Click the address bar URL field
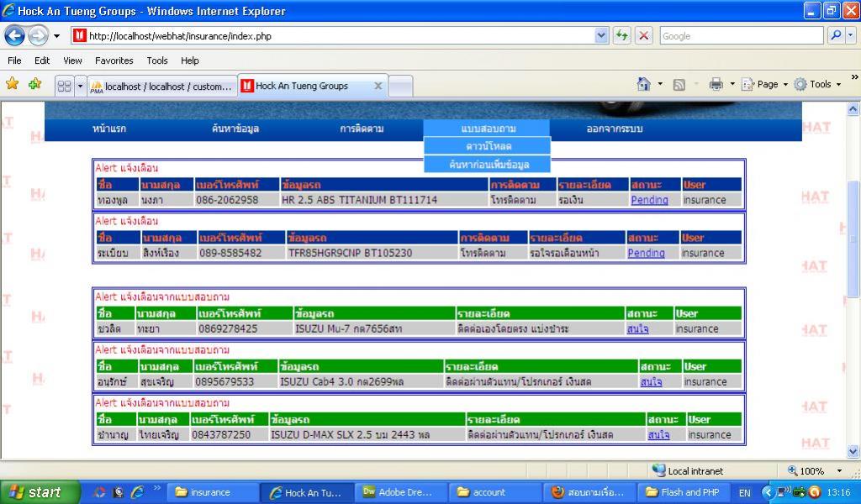 coord(333,36)
